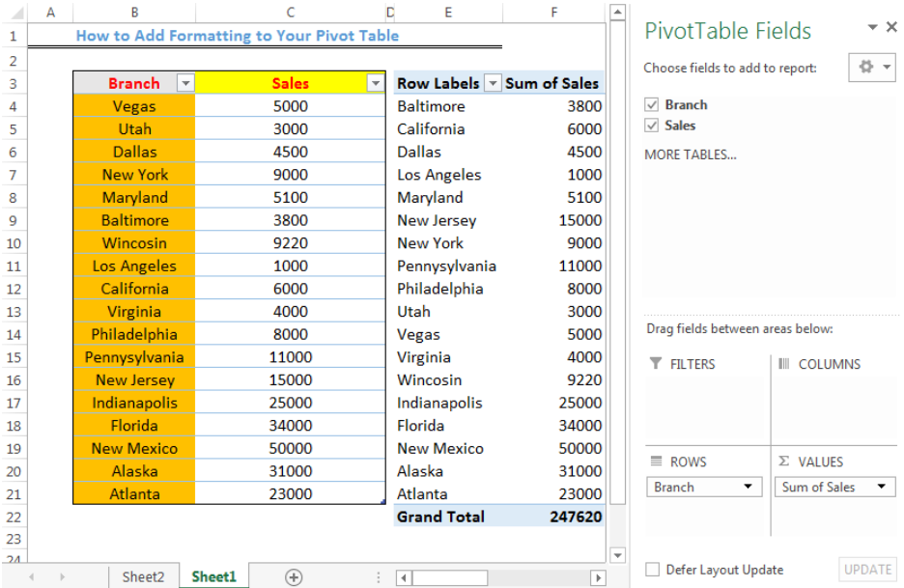This screenshot has height=588, width=904.
Task: Uncheck the Branch field checkbox
Action: pos(653,104)
